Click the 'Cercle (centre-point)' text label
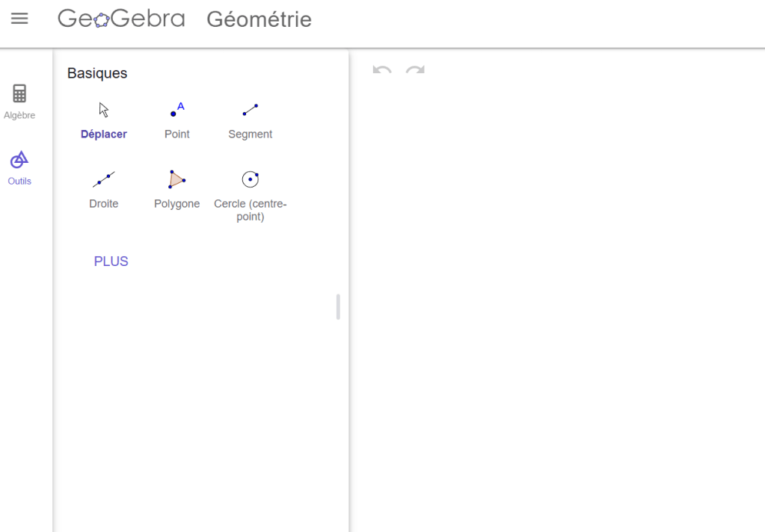The height and width of the screenshot is (532, 765). [x=250, y=210]
